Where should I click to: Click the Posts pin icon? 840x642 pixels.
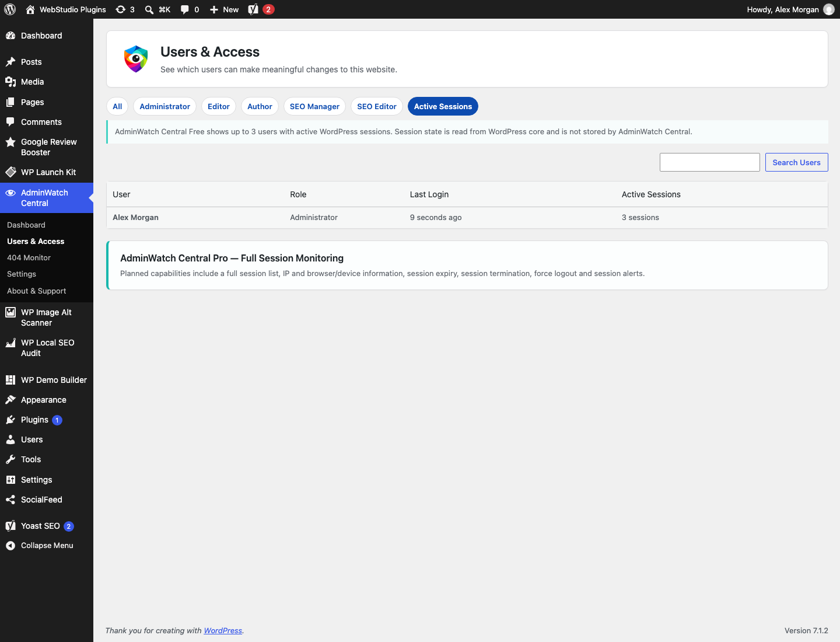[x=10, y=62]
